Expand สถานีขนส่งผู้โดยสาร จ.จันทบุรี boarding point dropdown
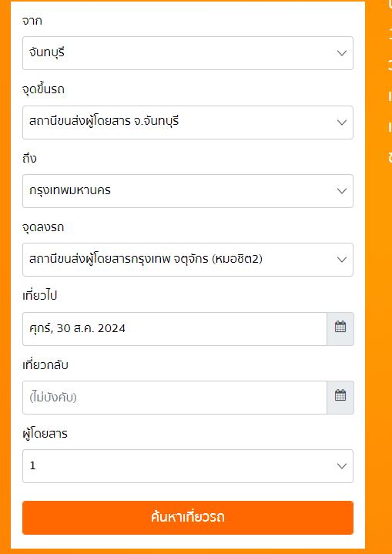The image size is (392, 554). pyautogui.click(x=188, y=123)
